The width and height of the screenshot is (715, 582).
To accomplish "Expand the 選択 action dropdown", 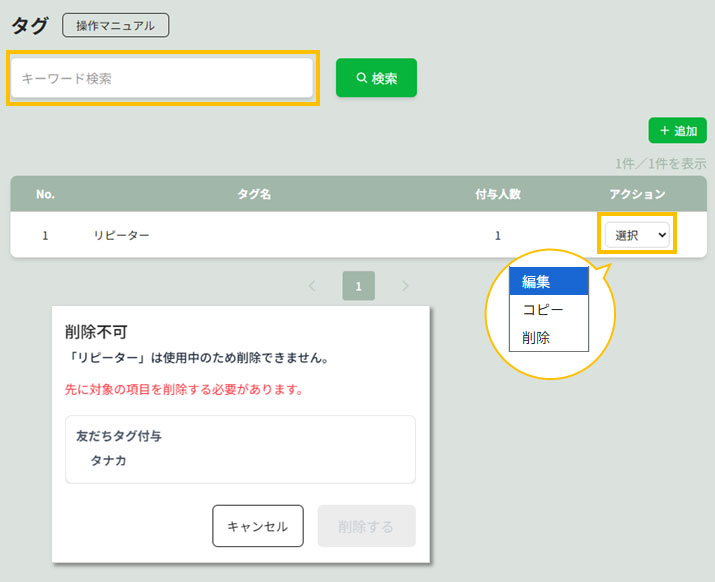I will tap(637, 235).
